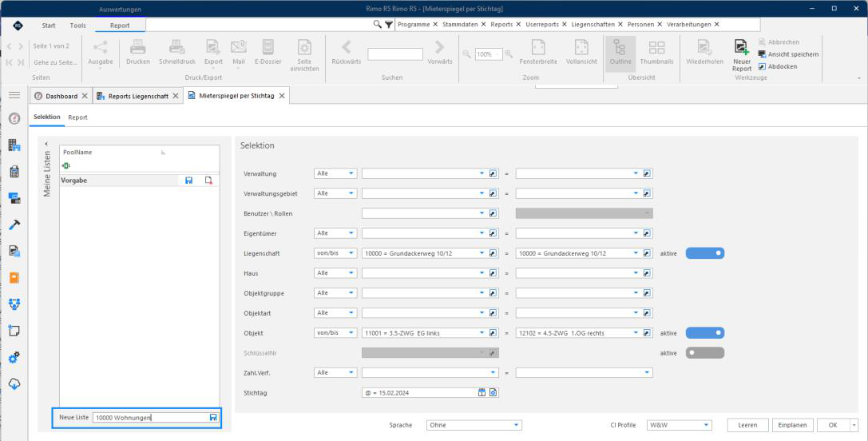Click the cloud download icon in sidebar
This screenshot has width=868, height=441.
coord(14,384)
